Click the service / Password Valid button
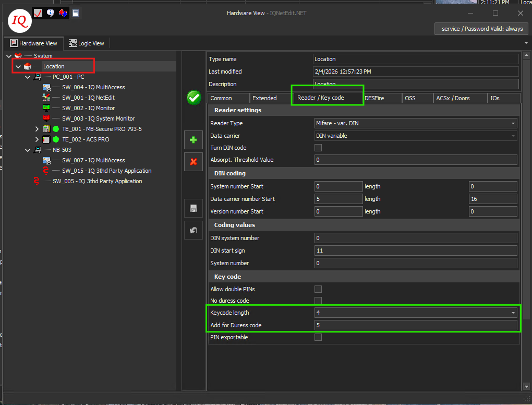The image size is (532, 405). click(x=481, y=29)
